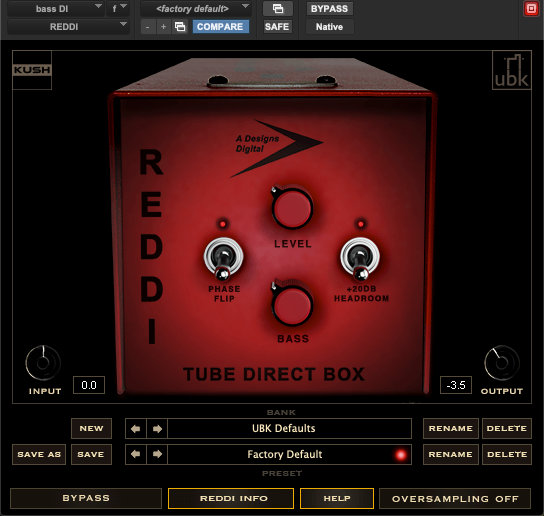The height and width of the screenshot is (516, 544).
Task: Click SAVE AS preset button
Action: [39, 454]
